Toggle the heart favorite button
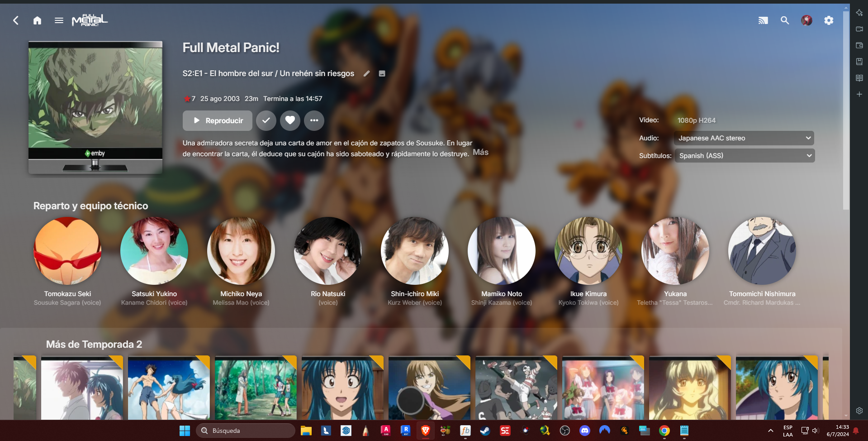This screenshot has width=868, height=441. 290,120
